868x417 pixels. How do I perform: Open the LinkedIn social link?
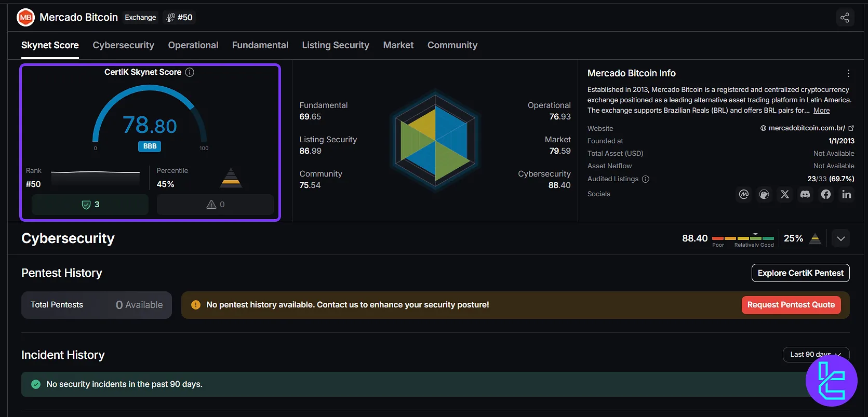[846, 194]
